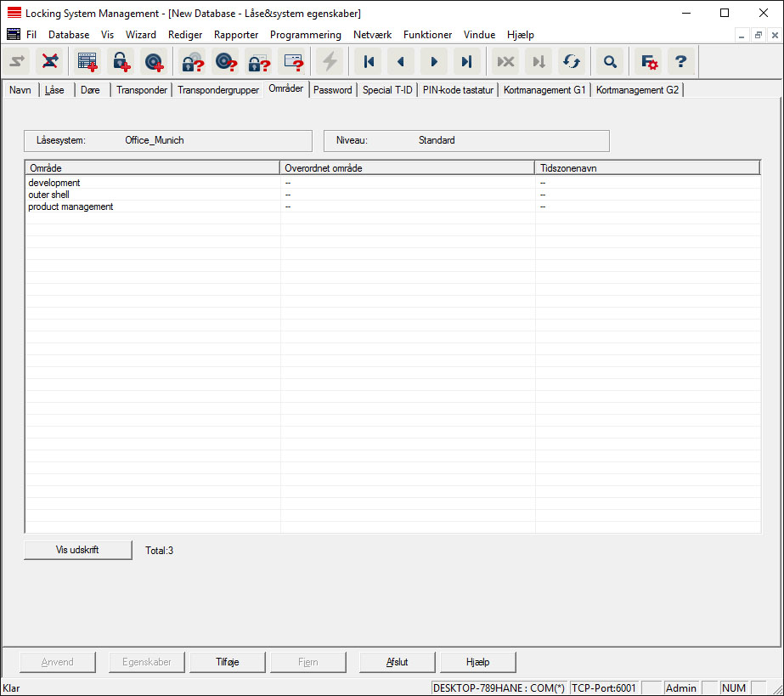This screenshot has width=784, height=696.
Task: Click the read transponder icon
Action: (225, 61)
